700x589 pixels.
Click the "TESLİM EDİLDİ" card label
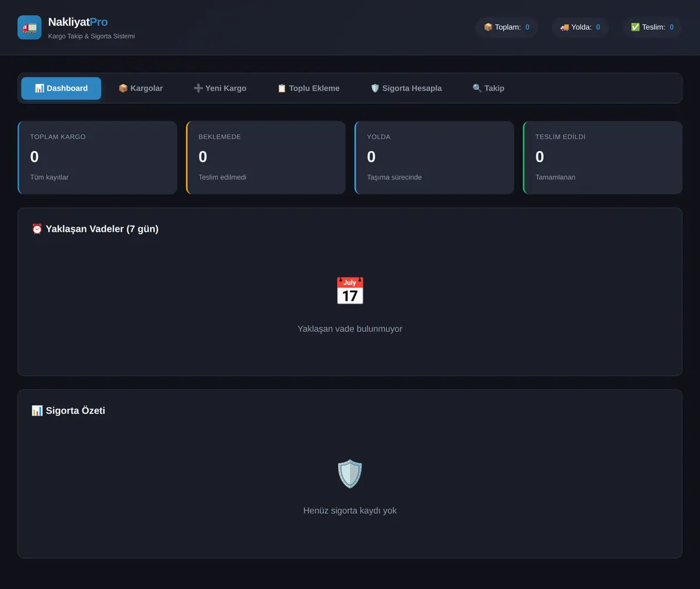[x=560, y=137]
